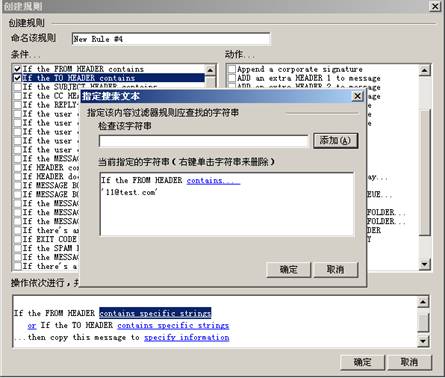Click rule description box scroll-up arrow

pyautogui.click(x=423, y=302)
